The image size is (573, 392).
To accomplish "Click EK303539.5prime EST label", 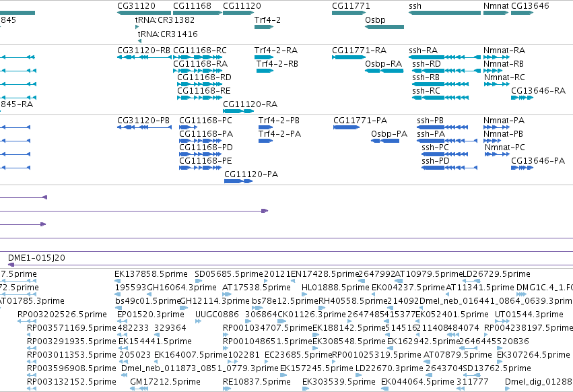I will pyautogui.click(x=339, y=382).
